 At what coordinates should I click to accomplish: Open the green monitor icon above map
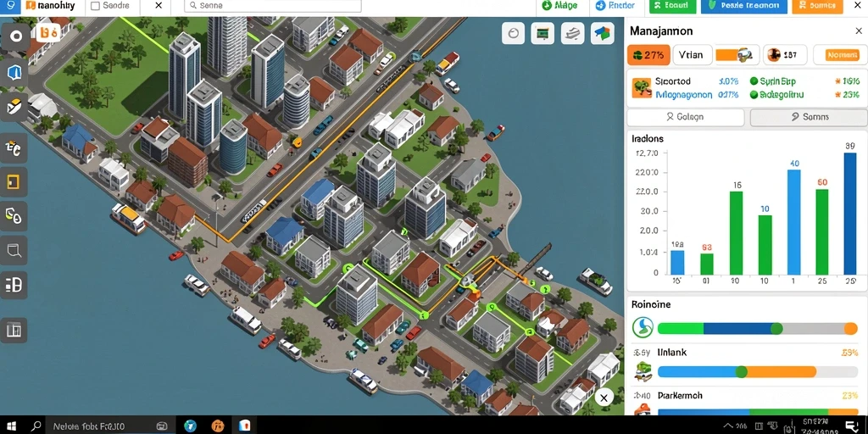(x=542, y=33)
